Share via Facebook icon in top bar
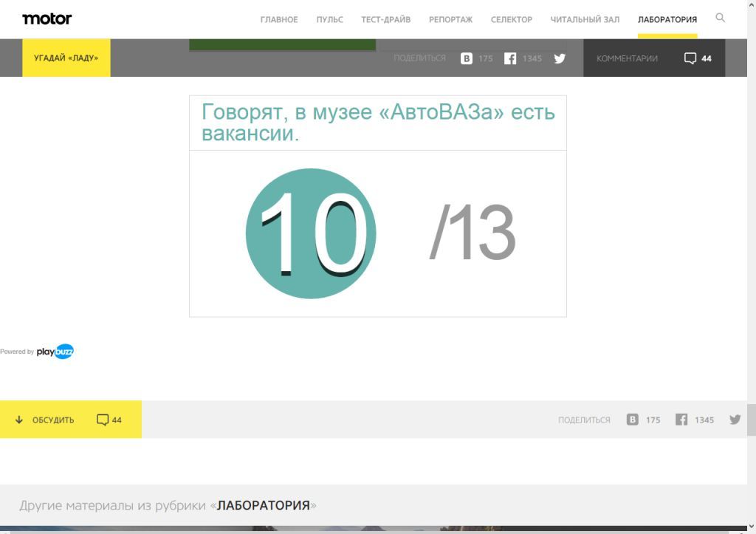The height and width of the screenshot is (534, 756). [x=510, y=58]
